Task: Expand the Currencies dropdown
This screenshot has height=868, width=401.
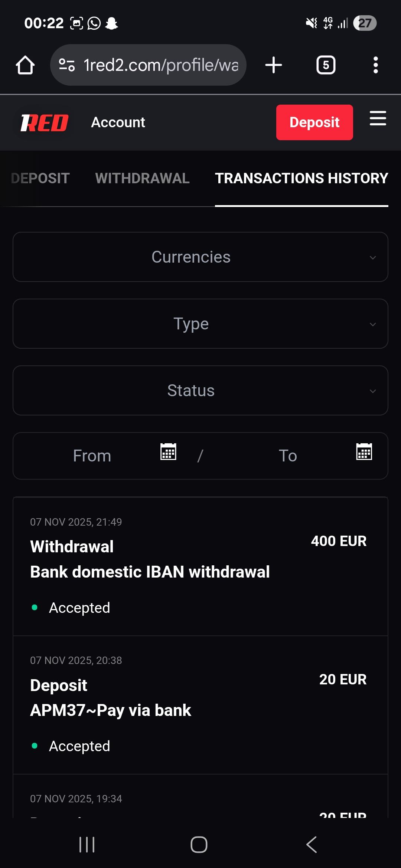Action: point(200,257)
